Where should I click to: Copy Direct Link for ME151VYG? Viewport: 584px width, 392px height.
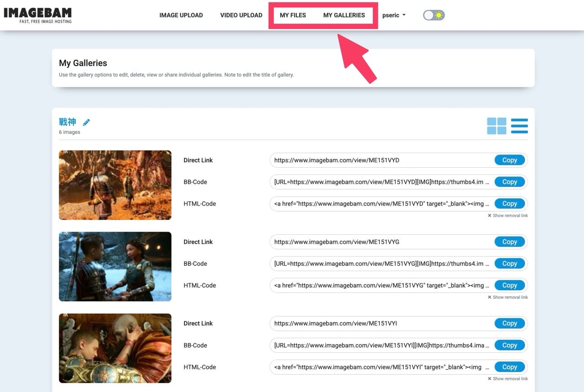coord(510,242)
